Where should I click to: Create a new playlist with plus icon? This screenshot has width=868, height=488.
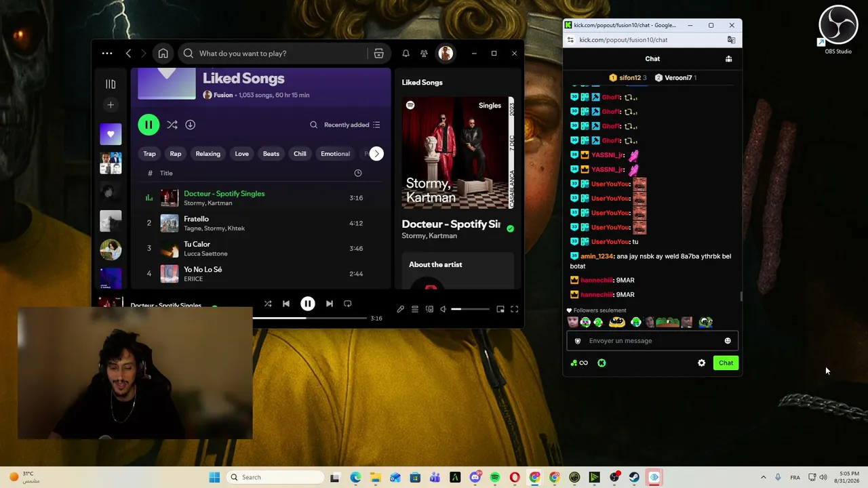(111, 105)
